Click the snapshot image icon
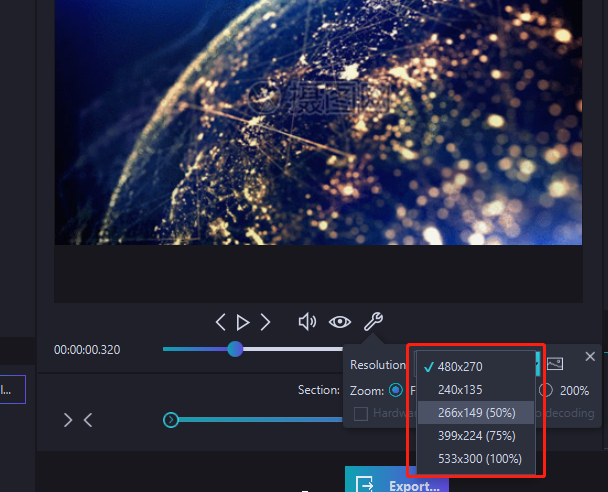The height and width of the screenshot is (492, 608). pos(555,364)
